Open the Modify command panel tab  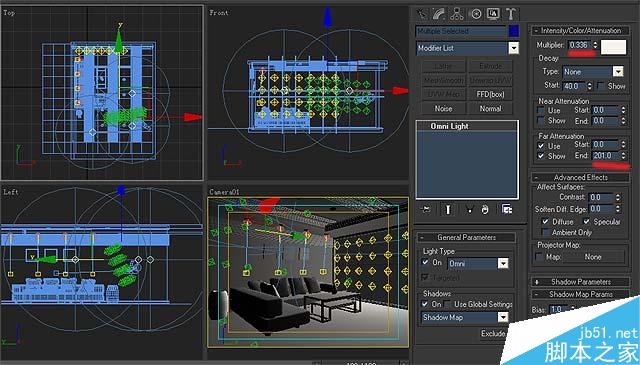tap(439, 14)
